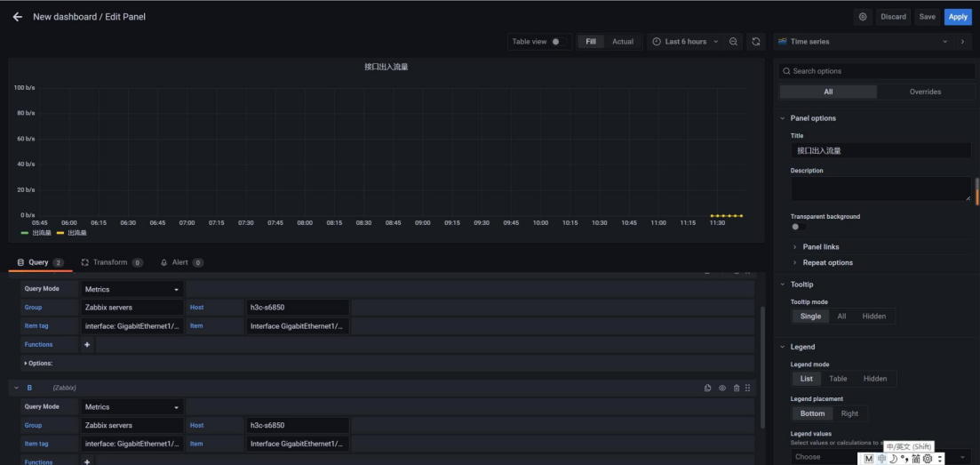Select Actual display mode
The height and width of the screenshot is (465, 980).
[623, 41]
